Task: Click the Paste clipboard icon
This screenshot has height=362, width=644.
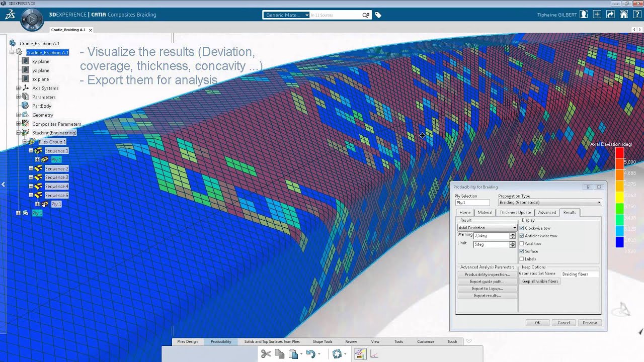Action: point(294,354)
